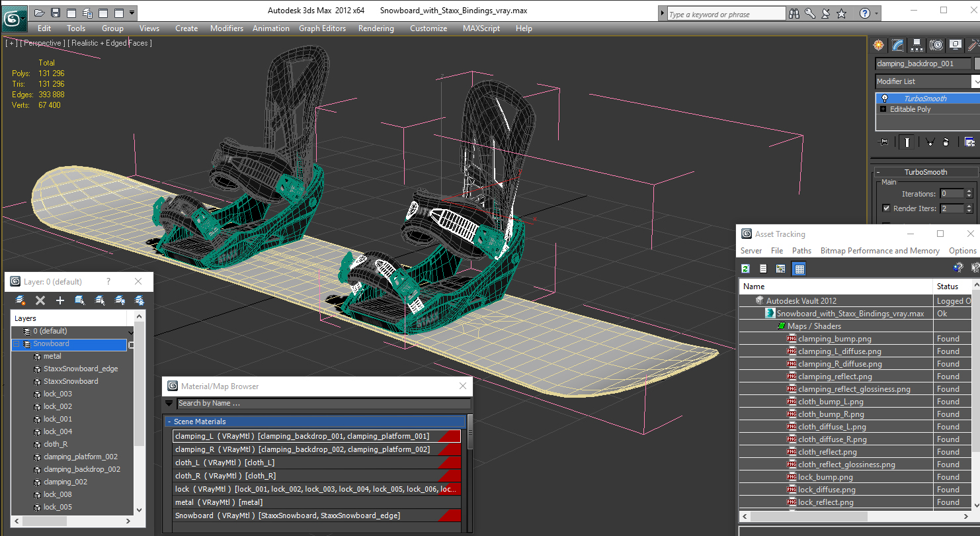This screenshot has height=536, width=980.
Task: Click Highlight Selected Objects' Layers icon
Action: (x=100, y=300)
